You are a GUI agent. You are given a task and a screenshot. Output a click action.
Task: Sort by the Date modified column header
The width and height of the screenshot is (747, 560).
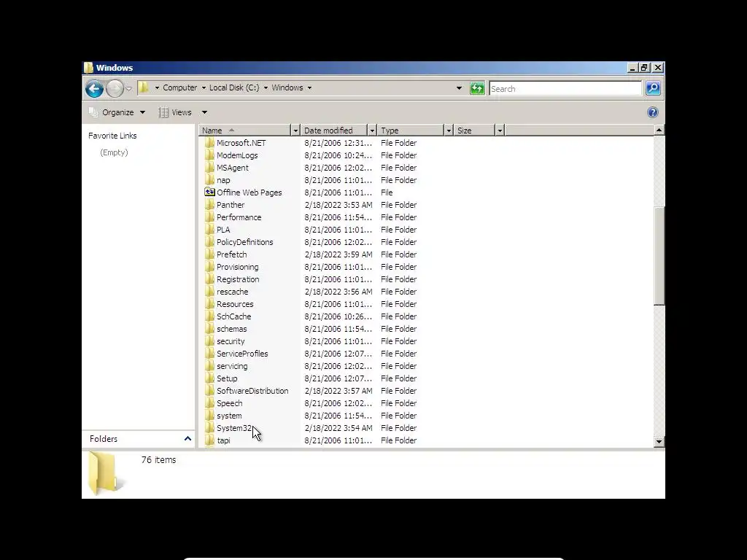click(x=334, y=131)
